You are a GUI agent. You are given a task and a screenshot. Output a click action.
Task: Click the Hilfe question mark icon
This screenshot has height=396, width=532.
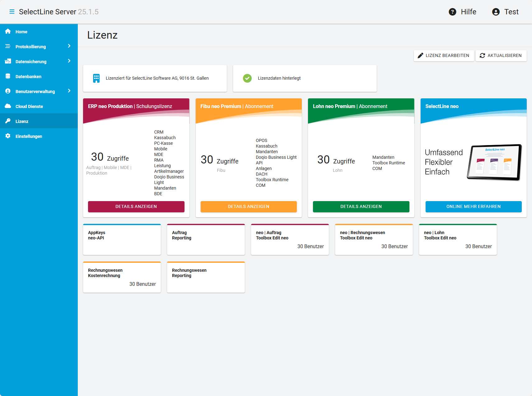click(x=452, y=12)
